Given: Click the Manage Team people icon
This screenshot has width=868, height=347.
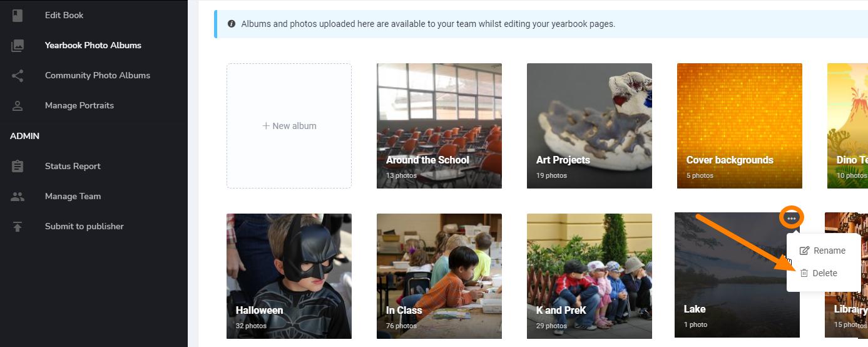Looking at the screenshot, I should pyautogui.click(x=18, y=196).
